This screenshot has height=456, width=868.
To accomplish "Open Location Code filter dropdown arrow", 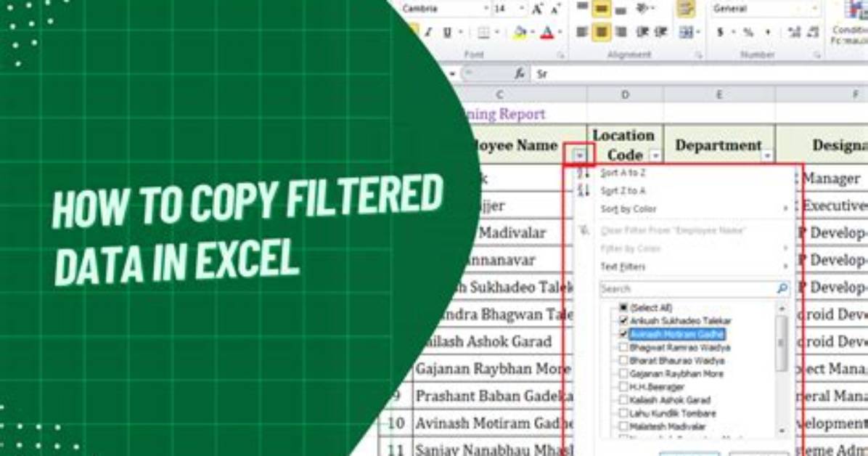I will (655, 155).
